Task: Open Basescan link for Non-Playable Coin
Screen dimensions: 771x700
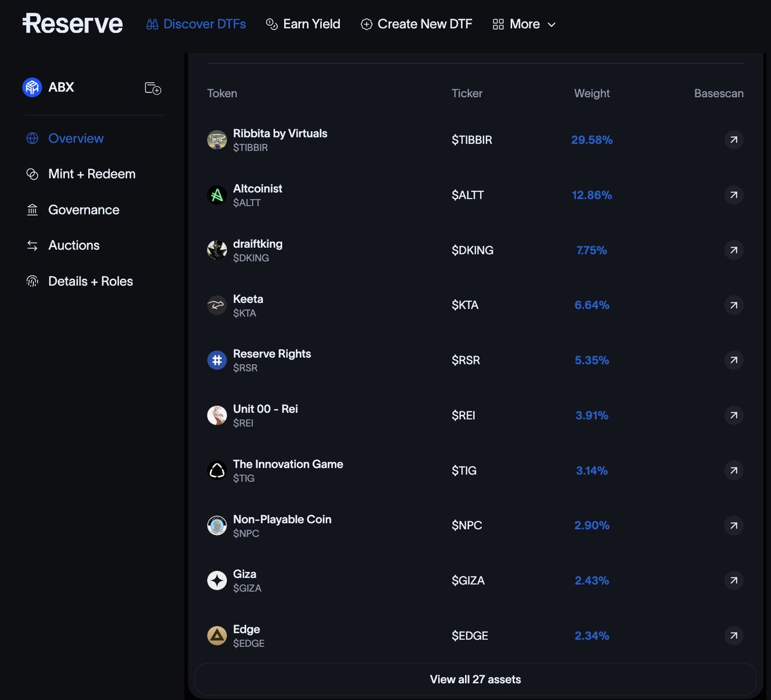Action: point(734,525)
